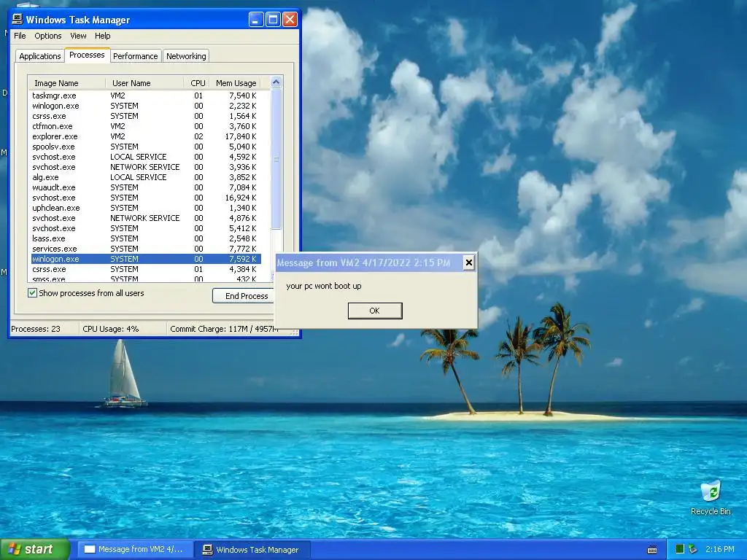
Task: Switch to Message from VM2 taskbar button
Action: tap(135, 550)
